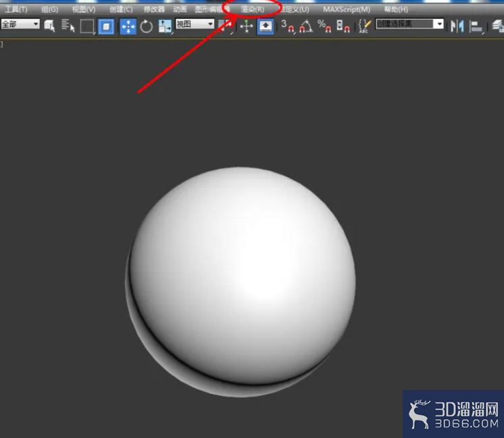Open the 视图(V) menu

84,9
